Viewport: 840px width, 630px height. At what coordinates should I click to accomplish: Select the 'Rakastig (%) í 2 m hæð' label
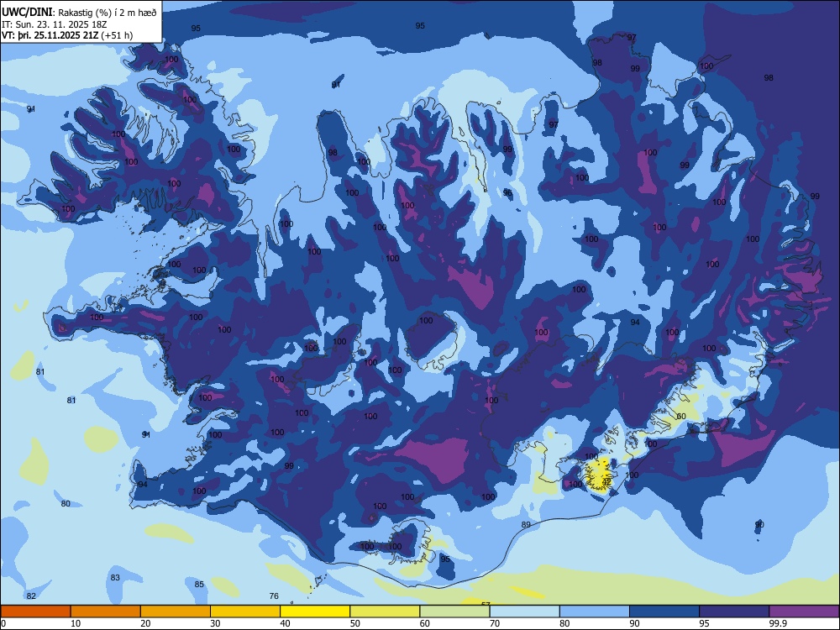click(x=108, y=13)
